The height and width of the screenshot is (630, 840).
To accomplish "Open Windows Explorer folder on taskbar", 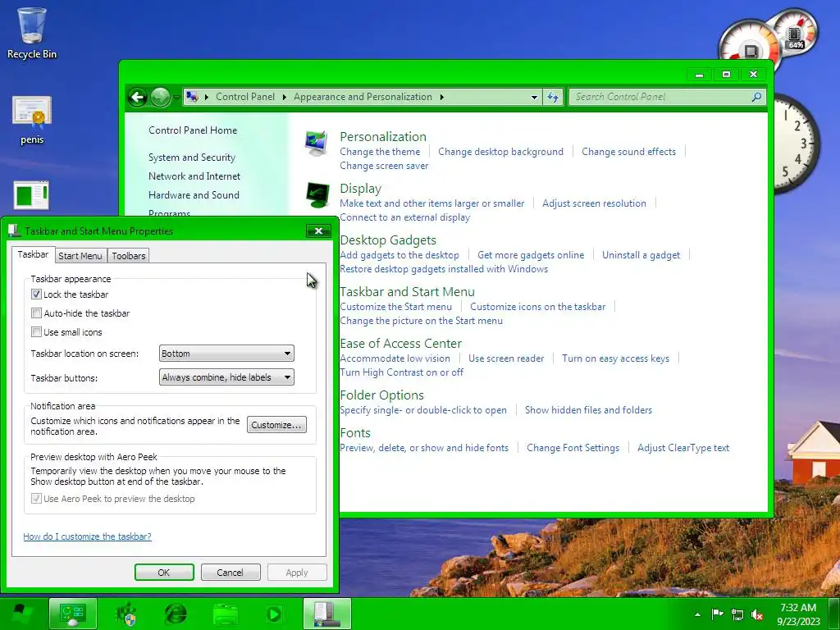I will tap(225, 614).
